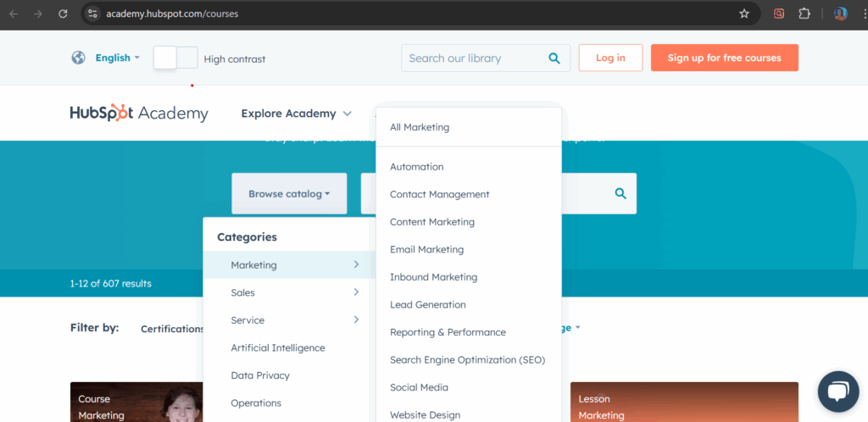Click the globe language icon
This screenshot has height=422, width=868.
[x=79, y=58]
